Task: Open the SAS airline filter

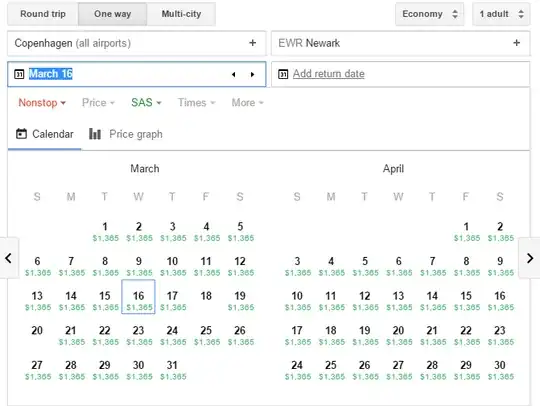Action: coord(146,103)
